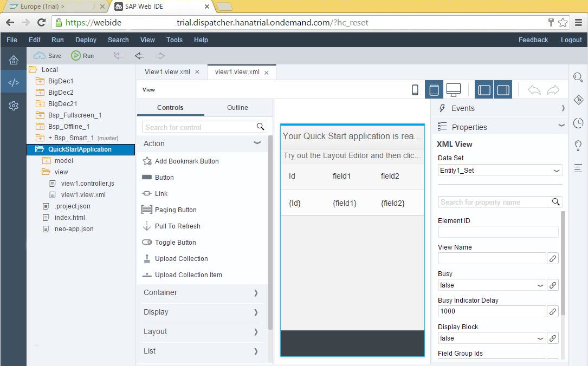Image resolution: width=588 pixels, height=366 pixels.
Task: Click the Search for control field
Action: [205, 127]
